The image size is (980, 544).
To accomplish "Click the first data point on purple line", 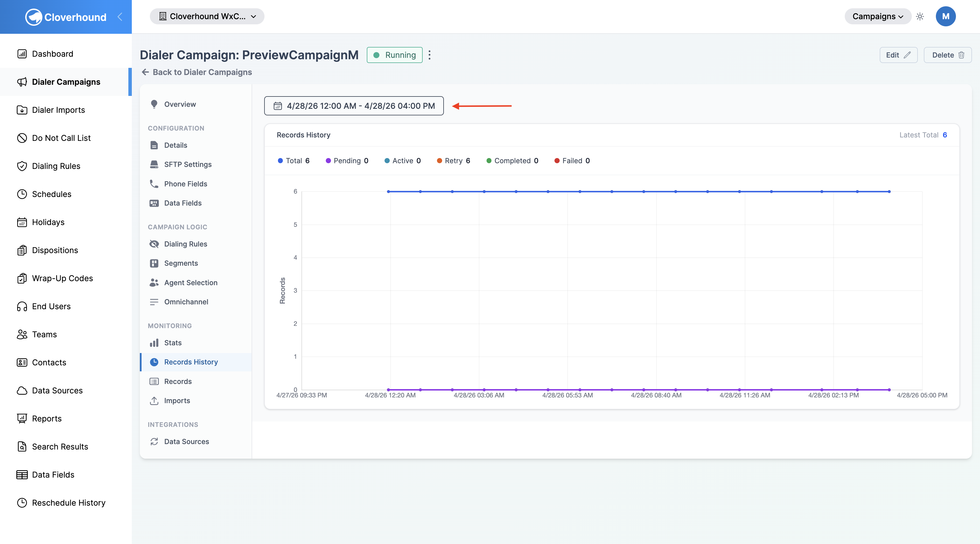I will [x=389, y=390].
